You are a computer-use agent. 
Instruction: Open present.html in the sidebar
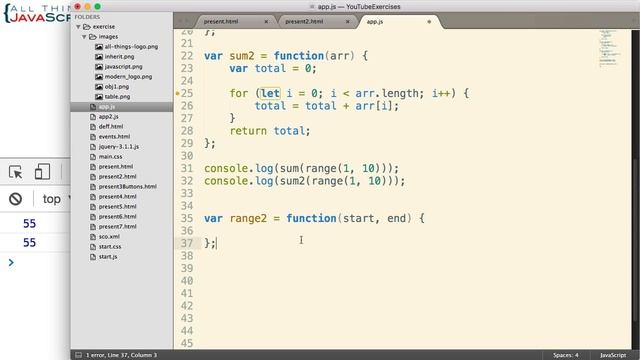coord(116,167)
